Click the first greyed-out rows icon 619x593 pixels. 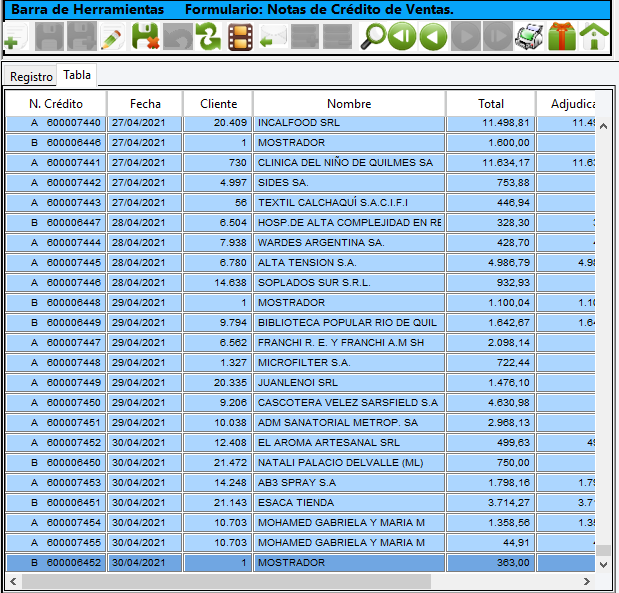coord(305,37)
